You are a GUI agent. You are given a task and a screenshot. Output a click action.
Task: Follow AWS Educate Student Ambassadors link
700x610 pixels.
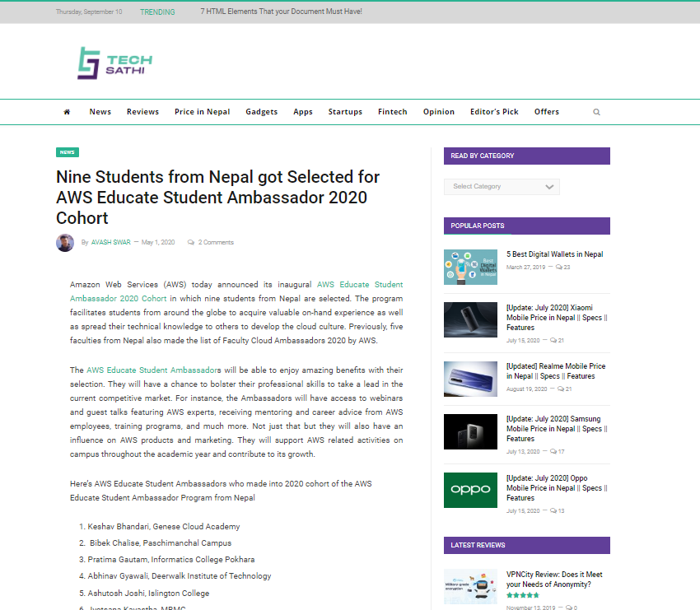pyautogui.click(x=153, y=370)
